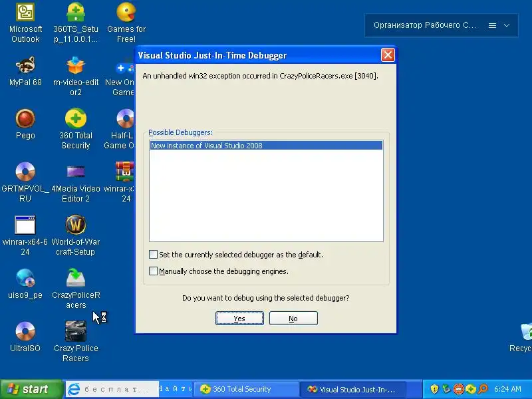Click the safely remove hardware tray icon
The image size is (532, 399).
click(x=446, y=389)
